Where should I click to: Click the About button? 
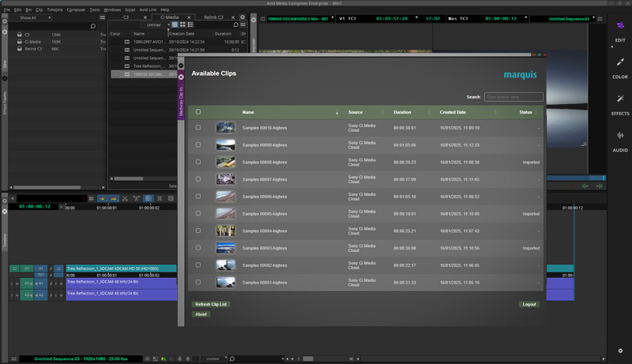(201, 314)
